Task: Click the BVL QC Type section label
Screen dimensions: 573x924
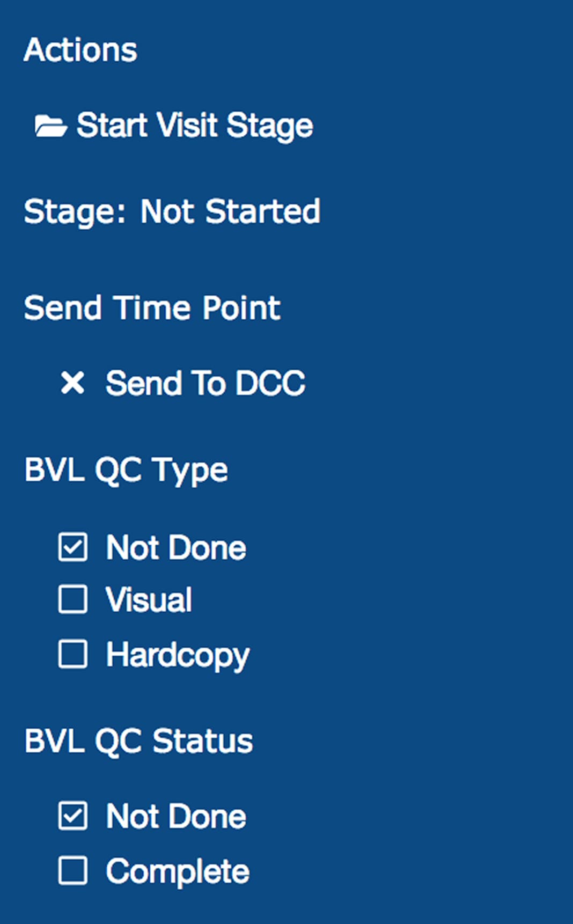Action: (126, 468)
